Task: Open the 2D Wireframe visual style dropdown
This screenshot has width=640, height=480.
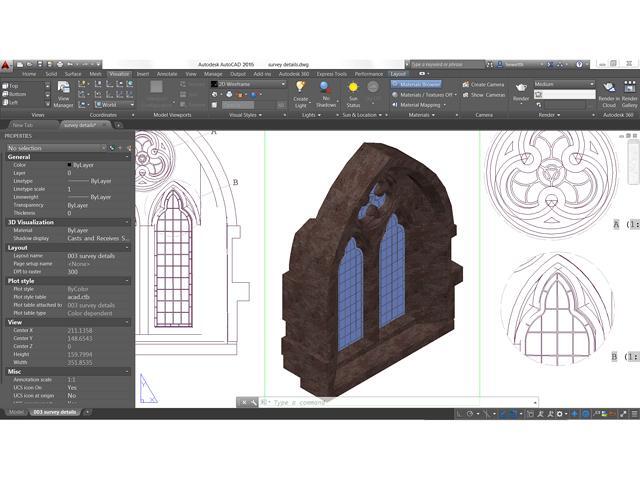Action: [x=248, y=84]
